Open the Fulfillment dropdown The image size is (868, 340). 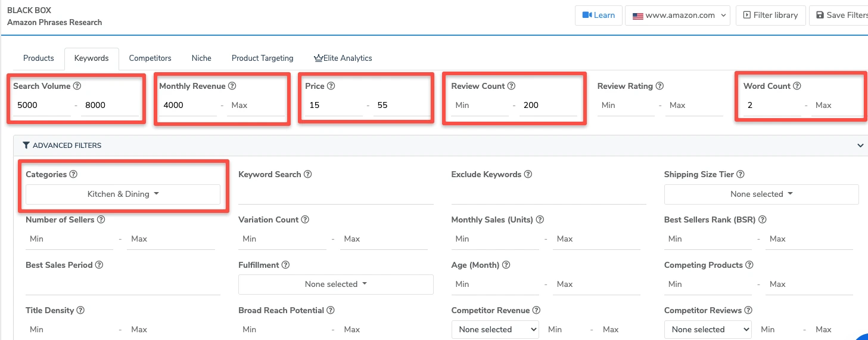click(335, 285)
